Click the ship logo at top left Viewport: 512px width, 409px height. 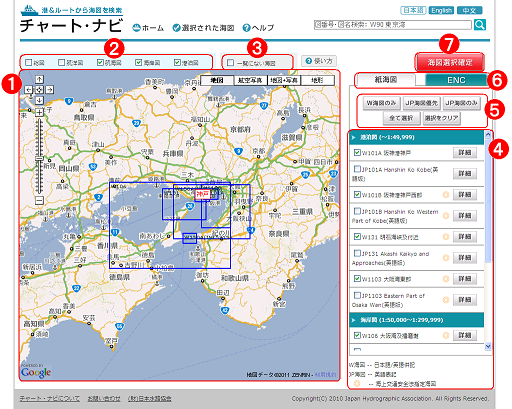(30, 10)
